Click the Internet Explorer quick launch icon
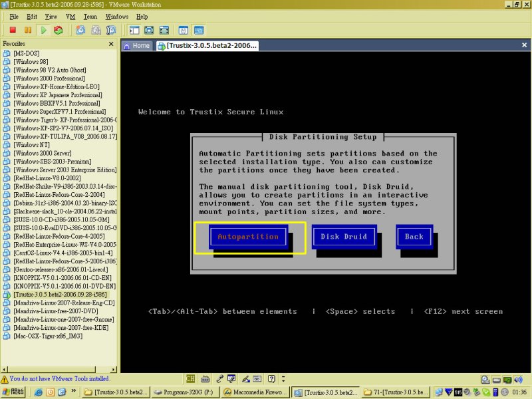 [39, 392]
